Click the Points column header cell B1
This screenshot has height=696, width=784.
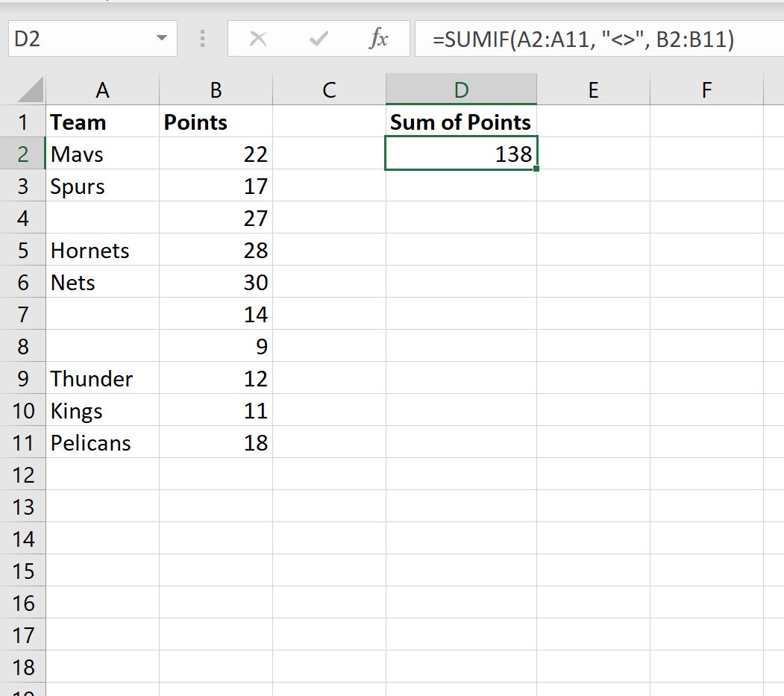click(x=216, y=122)
